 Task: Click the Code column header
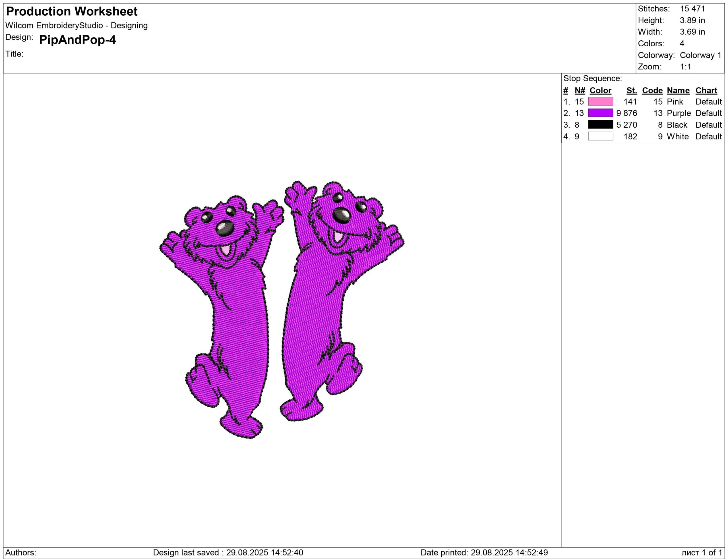coord(652,90)
